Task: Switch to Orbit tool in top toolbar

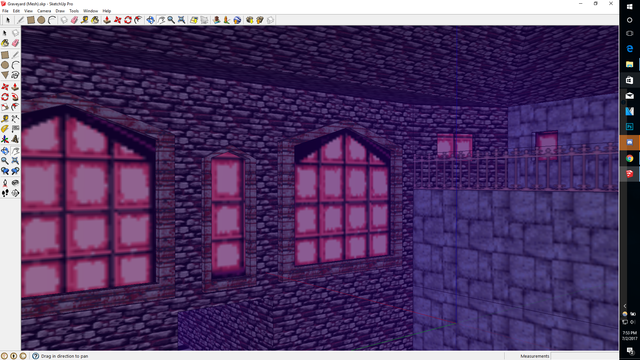Action: 151,20
